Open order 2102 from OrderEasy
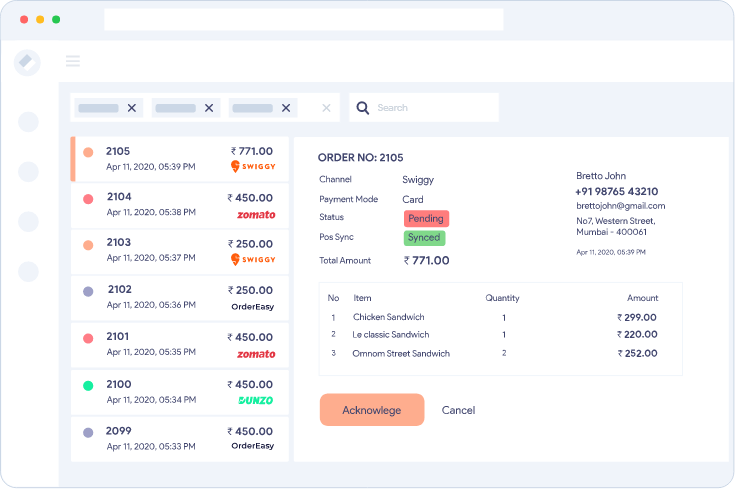Image resolution: width=735 pixels, height=489 pixels. [180, 297]
